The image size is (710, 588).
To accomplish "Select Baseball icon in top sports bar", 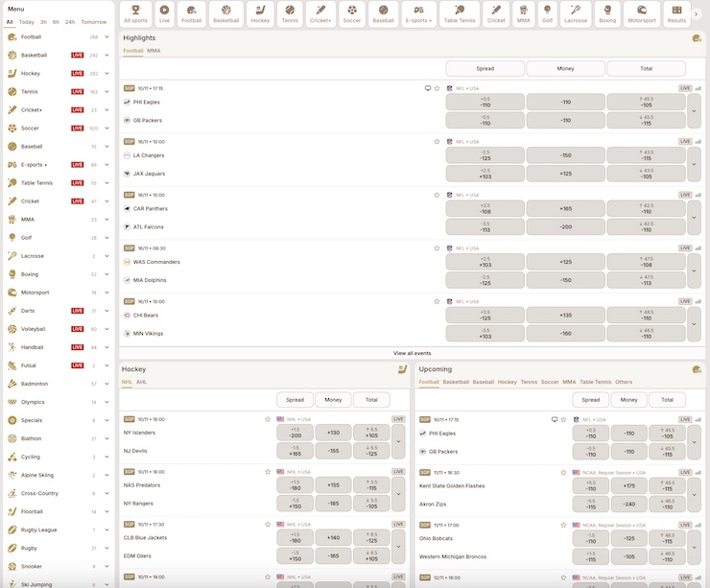I will pyautogui.click(x=383, y=14).
